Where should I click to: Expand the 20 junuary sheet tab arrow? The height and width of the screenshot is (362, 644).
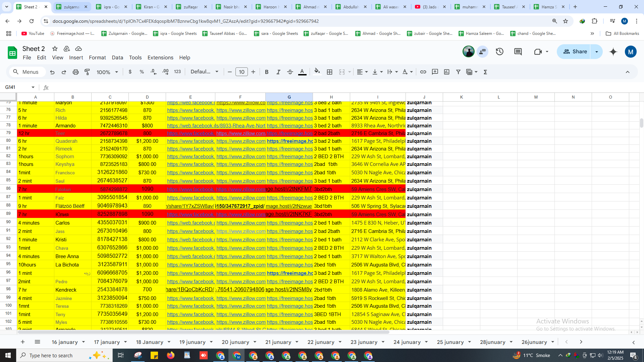tap(255, 342)
